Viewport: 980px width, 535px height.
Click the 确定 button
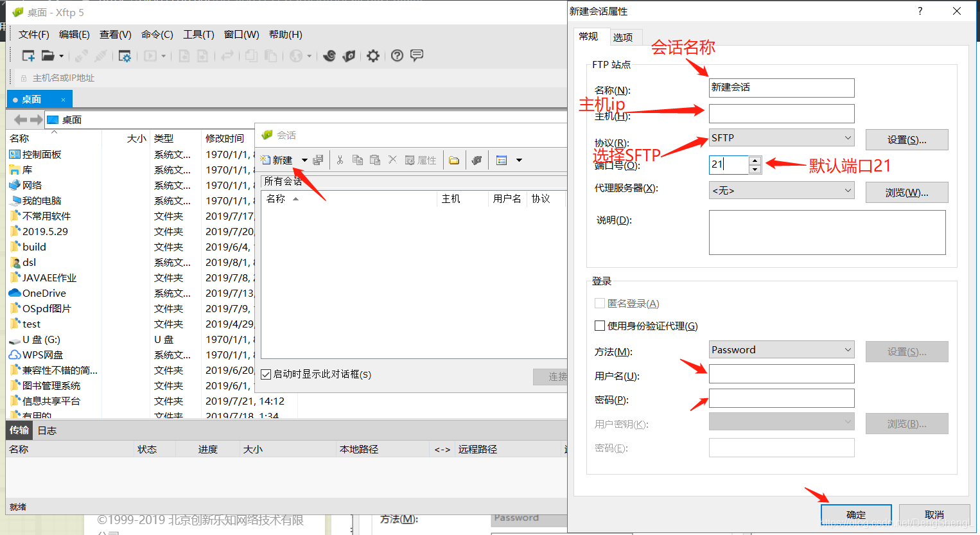856,514
